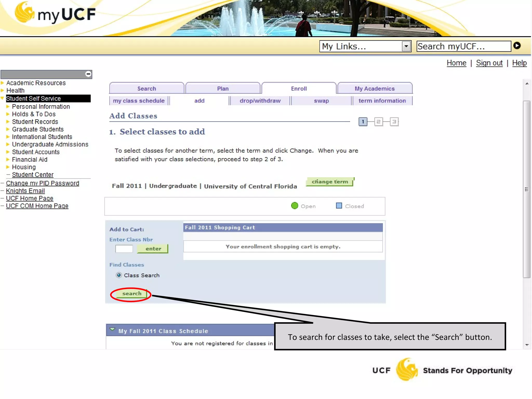Collapse the navigation menu with minus icon
The image size is (532, 399).
click(x=88, y=74)
